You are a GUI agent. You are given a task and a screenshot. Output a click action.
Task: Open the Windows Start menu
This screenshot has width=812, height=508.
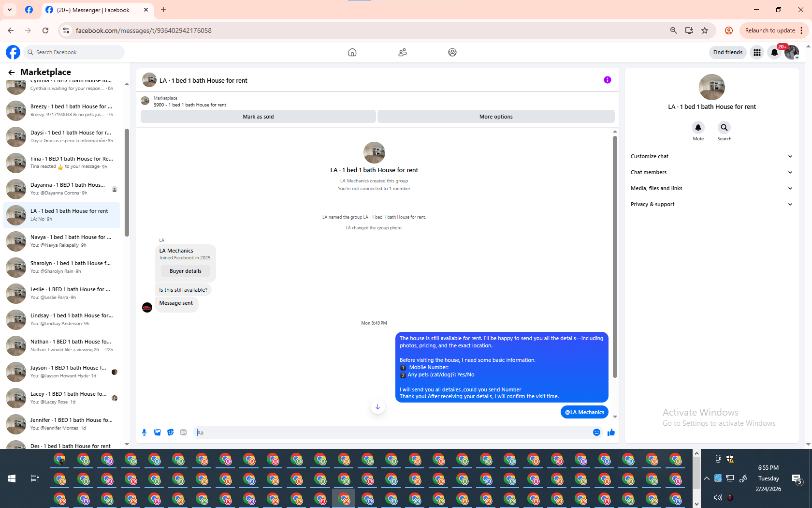[x=12, y=478]
